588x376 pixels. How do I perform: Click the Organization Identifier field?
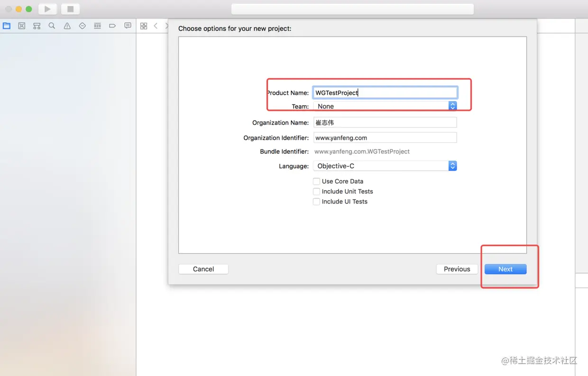coord(385,138)
